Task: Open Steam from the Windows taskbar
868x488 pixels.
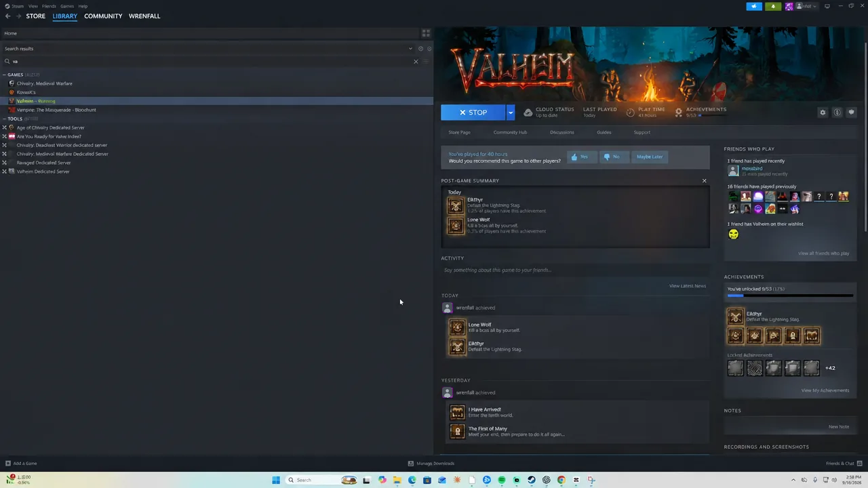Action: pyautogui.click(x=532, y=480)
